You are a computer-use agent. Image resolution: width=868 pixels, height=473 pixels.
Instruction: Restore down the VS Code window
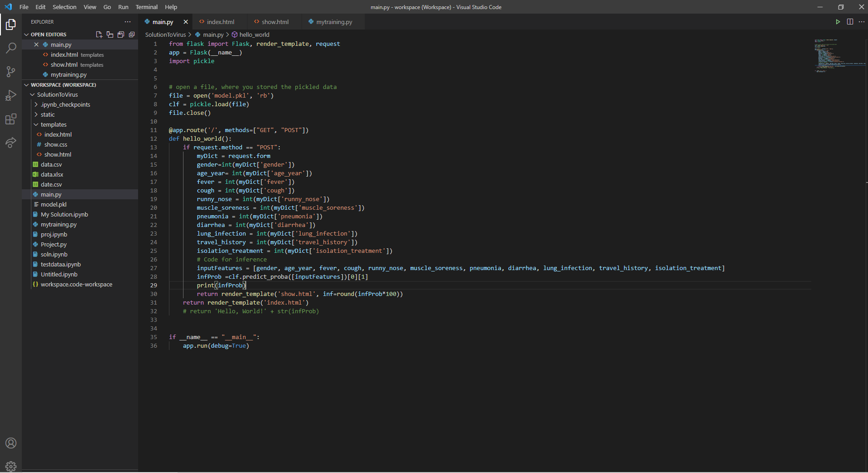coord(841,7)
